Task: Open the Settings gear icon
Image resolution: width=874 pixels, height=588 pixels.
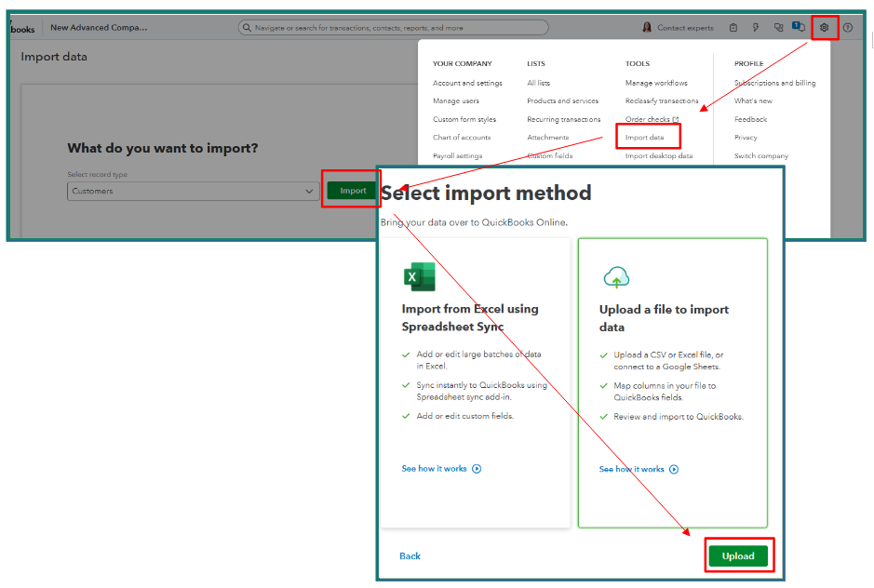Action: (824, 28)
